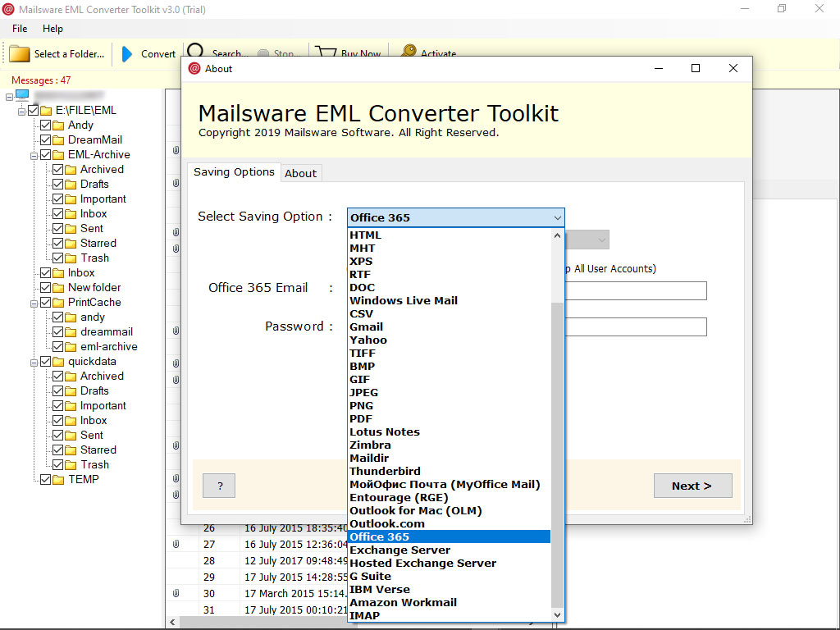
Task: Select G Suite from the list
Action: coord(449,577)
